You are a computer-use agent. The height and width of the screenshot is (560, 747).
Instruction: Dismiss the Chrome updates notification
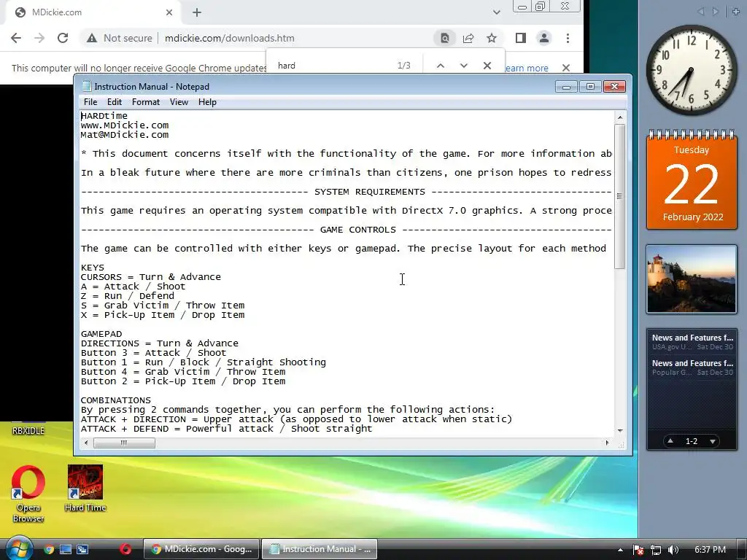pyautogui.click(x=566, y=68)
